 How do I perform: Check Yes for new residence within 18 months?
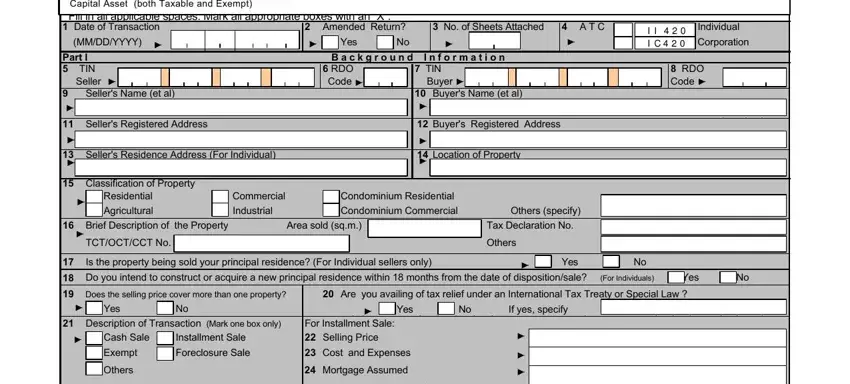point(676,277)
